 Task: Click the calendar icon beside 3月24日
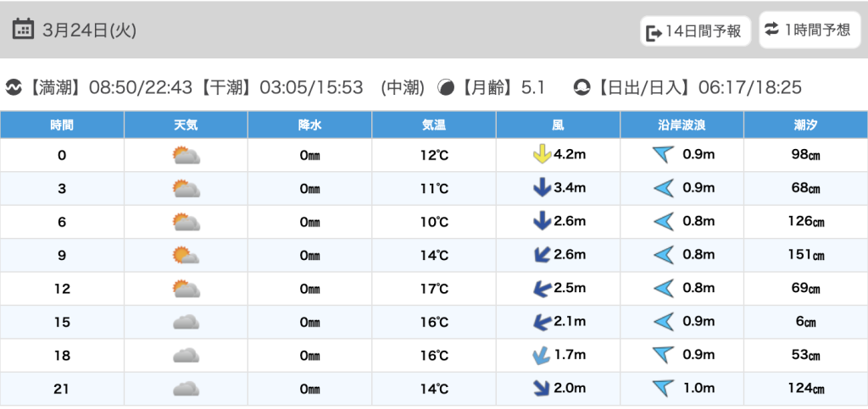tap(24, 29)
